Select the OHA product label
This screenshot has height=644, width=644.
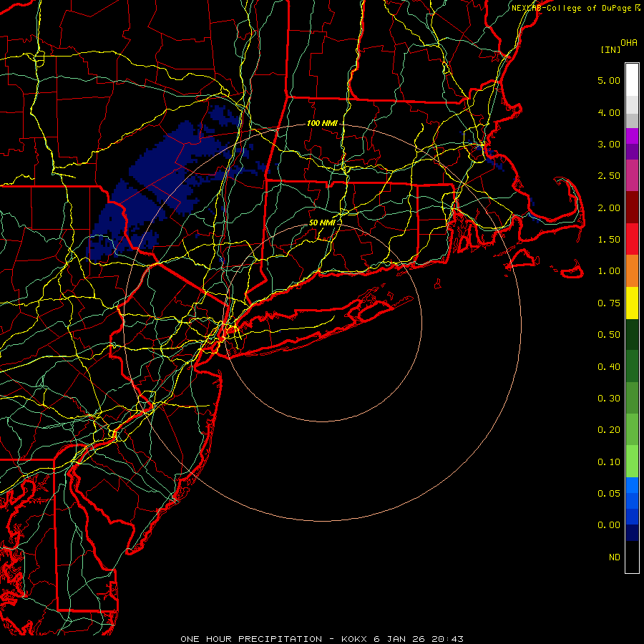(x=629, y=43)
